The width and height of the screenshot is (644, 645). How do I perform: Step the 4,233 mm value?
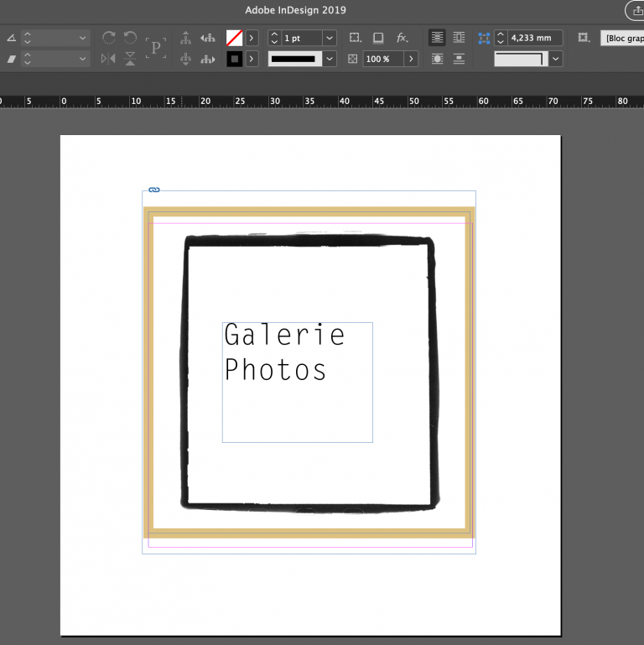[x=501, y=39]
